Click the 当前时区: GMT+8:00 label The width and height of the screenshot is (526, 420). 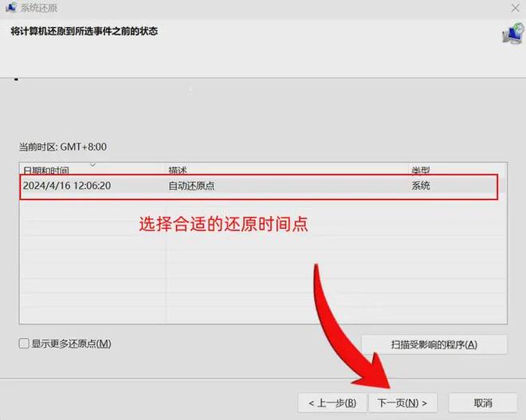point(63,147)
